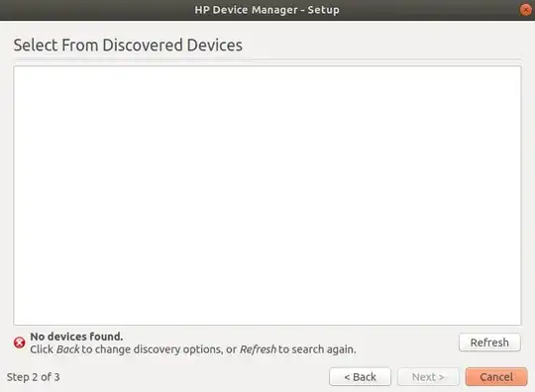Click the phrase 'to search again' in hint
The image size is (535, 392).
(x=317, y=349)
